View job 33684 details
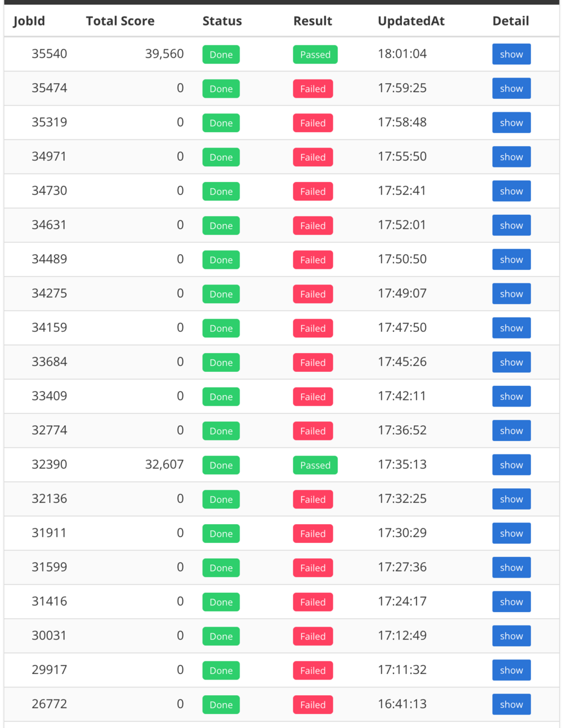Viewport: 562px width, 728px height. pos(512,362)
